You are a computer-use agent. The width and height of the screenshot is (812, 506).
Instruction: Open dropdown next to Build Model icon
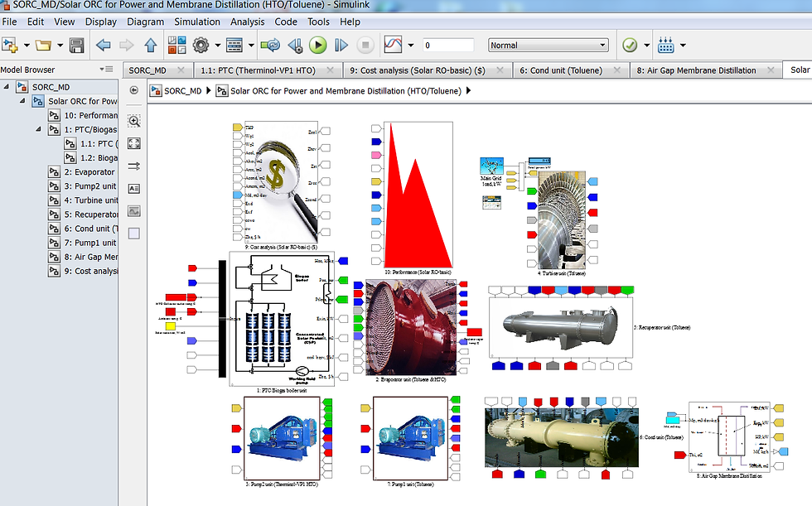click(x=683, y=46)
